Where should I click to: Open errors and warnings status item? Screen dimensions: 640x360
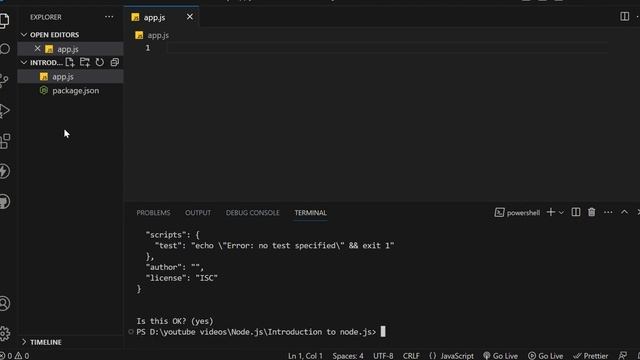click(15, 356)
